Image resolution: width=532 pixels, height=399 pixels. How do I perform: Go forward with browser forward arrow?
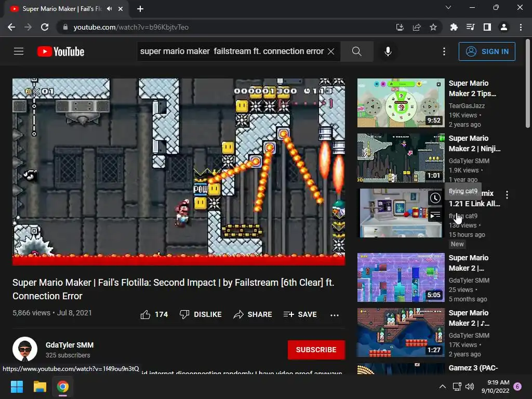click(x=28, y=27)
